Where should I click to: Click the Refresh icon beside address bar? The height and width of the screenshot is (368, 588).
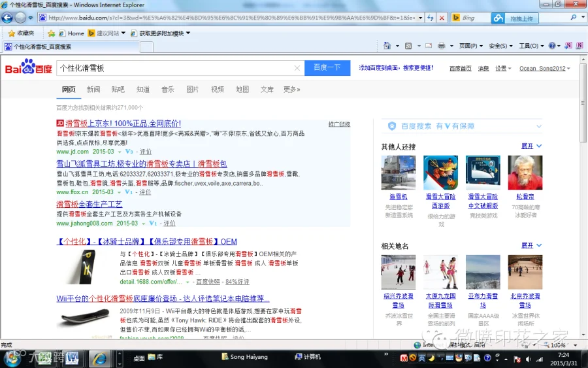coord(430,18)
